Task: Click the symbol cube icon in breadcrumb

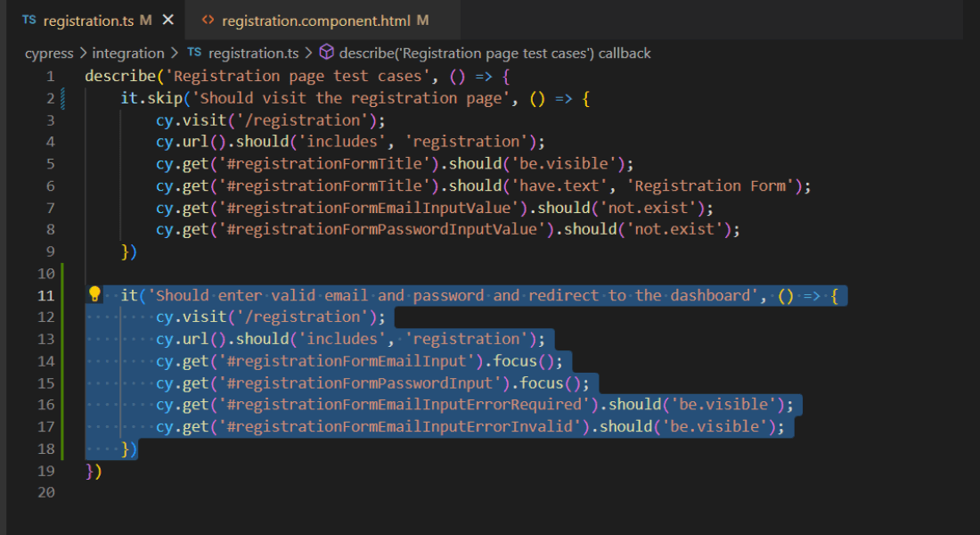Action: coord(326,52)
